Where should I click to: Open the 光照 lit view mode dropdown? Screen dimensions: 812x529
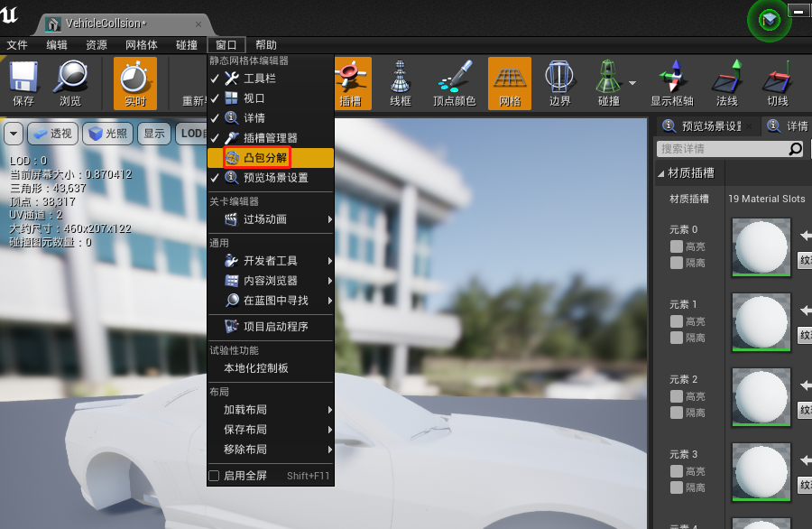point(108,134)
